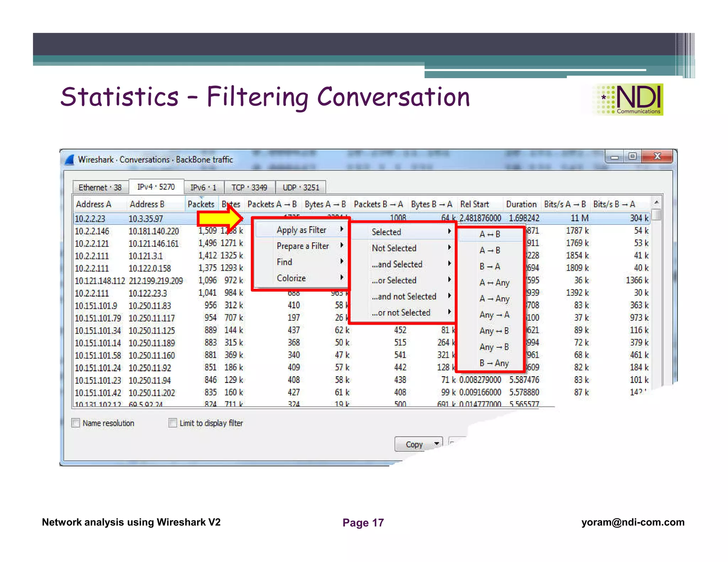Choose the A ↔ Any direction filter
Viewport: 728px width, 562px height.
pyautogui.click(x=490, y=282)
